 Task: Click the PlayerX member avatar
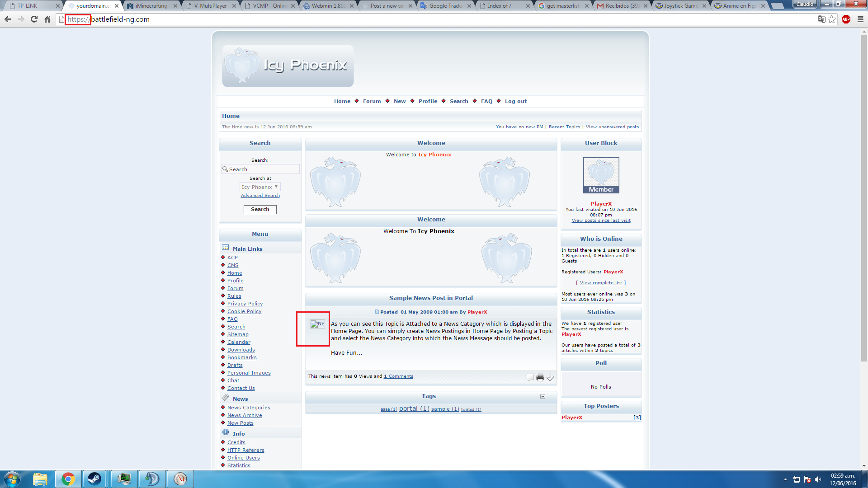click(x=601, y=175)
